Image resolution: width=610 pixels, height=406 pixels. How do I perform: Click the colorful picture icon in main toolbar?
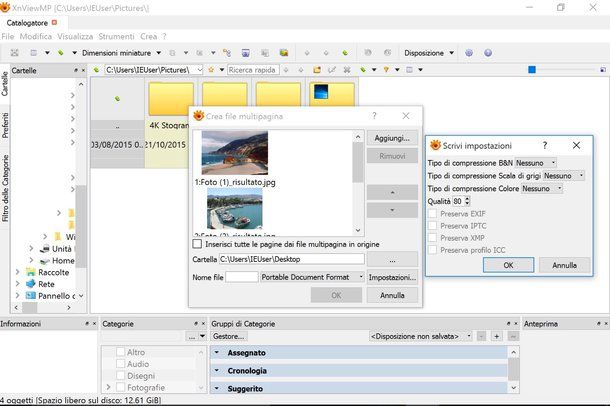point(284,53)
